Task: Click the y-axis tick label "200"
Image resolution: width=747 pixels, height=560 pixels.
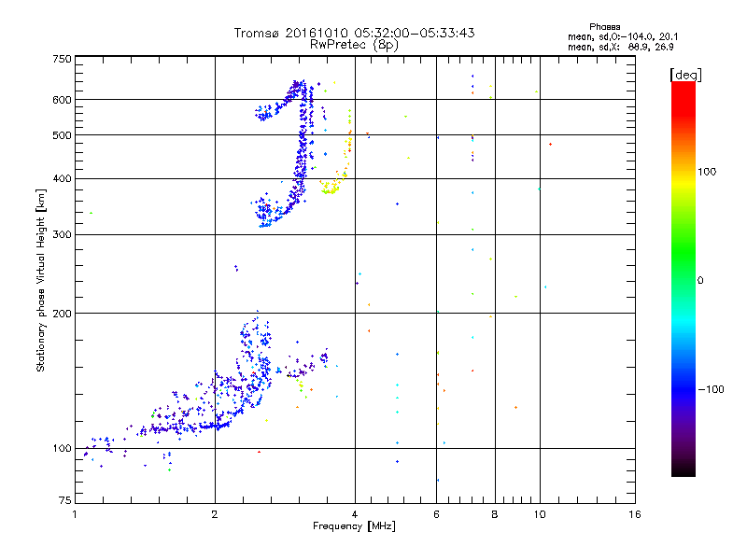Action: pyautogui.click(x=62, y=314)
